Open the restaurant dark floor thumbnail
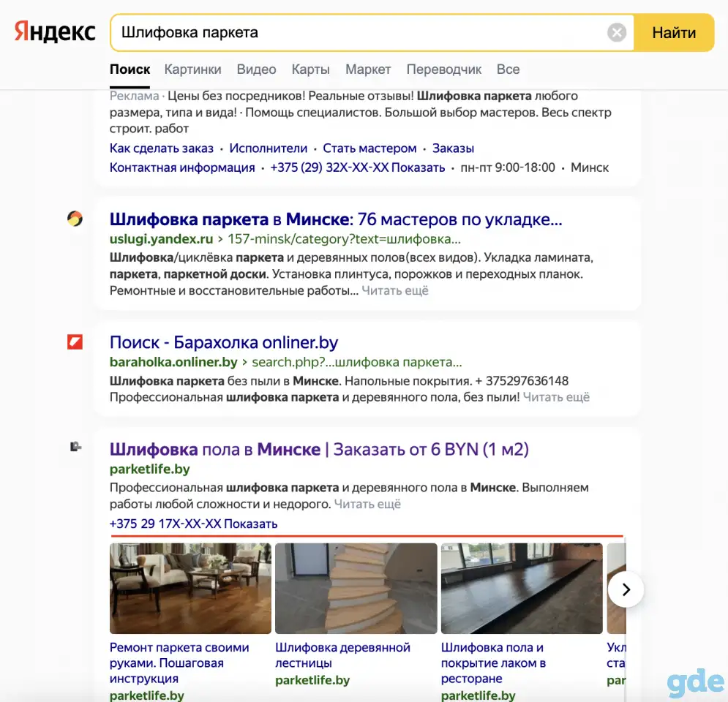728x702 pixels. point(522,589)
